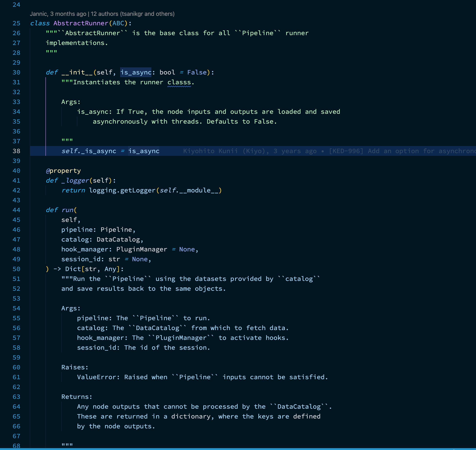
Task: Click the highlighted 'is_async' parameter on line 30
Action: (136, 72)
